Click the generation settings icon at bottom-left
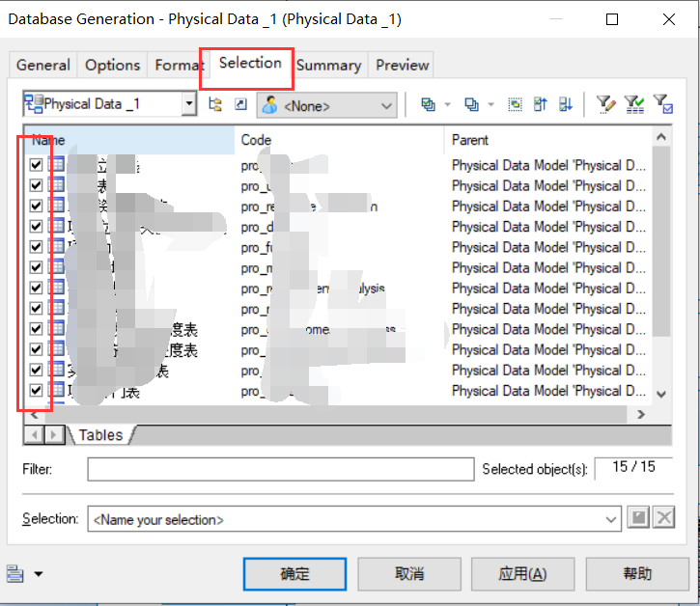The width and height of the screenshot is (700, 606). tap(14, 574)
